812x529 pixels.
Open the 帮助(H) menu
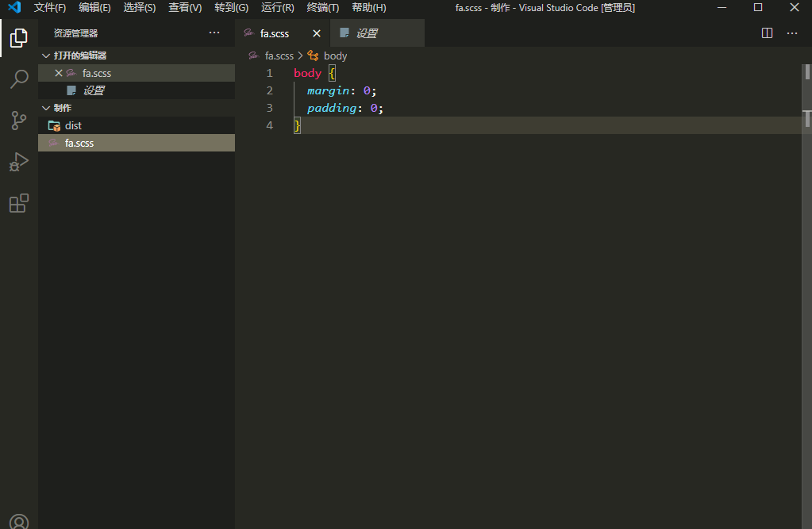[x=369, y=7]
